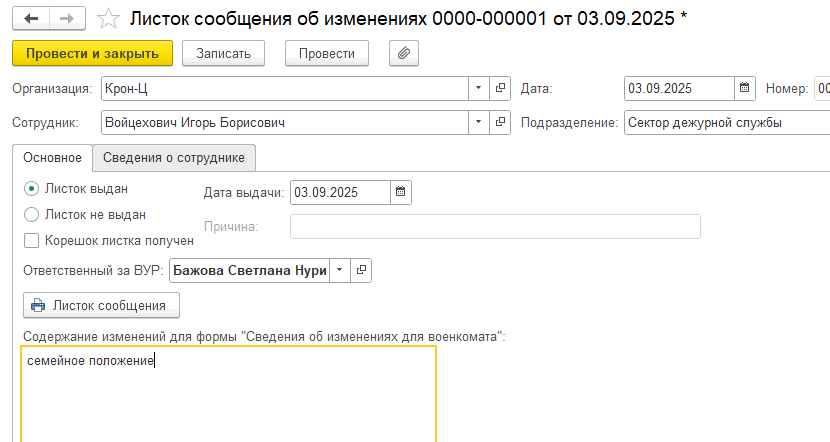Screen dimensions: 830x442
Task: Focus the Организация field with Крон-Ц
Action: click(285, 88)
